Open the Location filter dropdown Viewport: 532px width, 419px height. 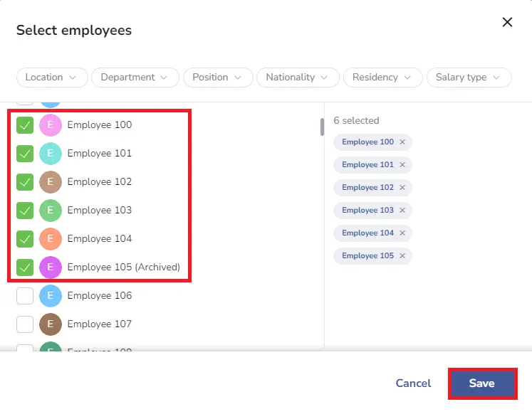pos(52,78)
